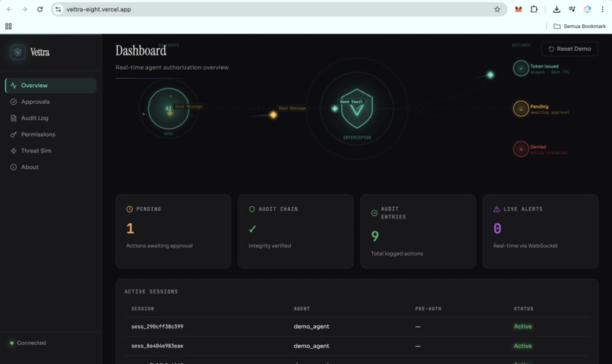The width and height of the screenshot is (612, 364).
Task: Open the About page
Action: click(51, 167)
